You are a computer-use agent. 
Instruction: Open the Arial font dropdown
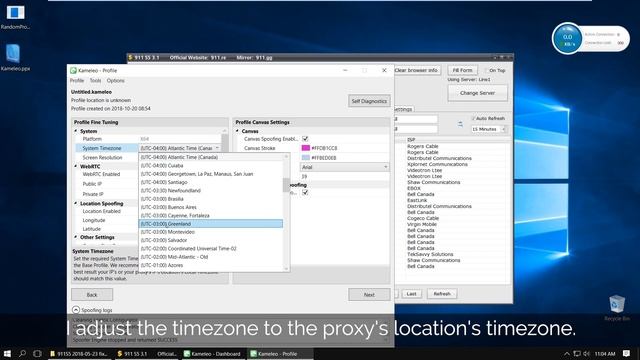click(344, 167)
